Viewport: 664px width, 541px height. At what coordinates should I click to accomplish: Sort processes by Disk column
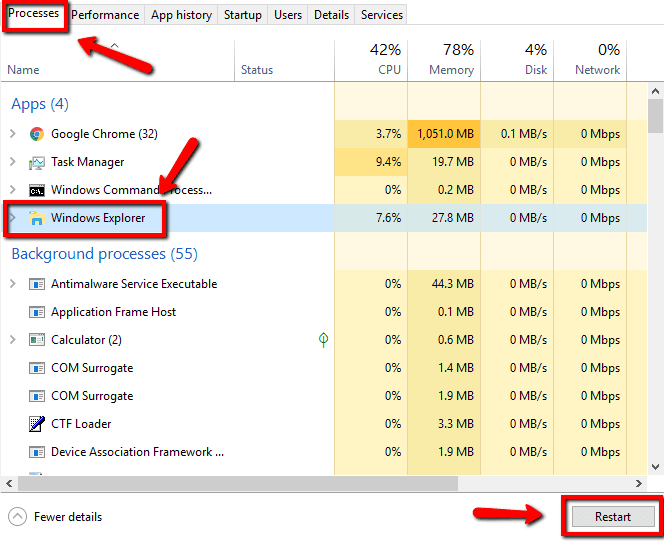tap(517, 60)
